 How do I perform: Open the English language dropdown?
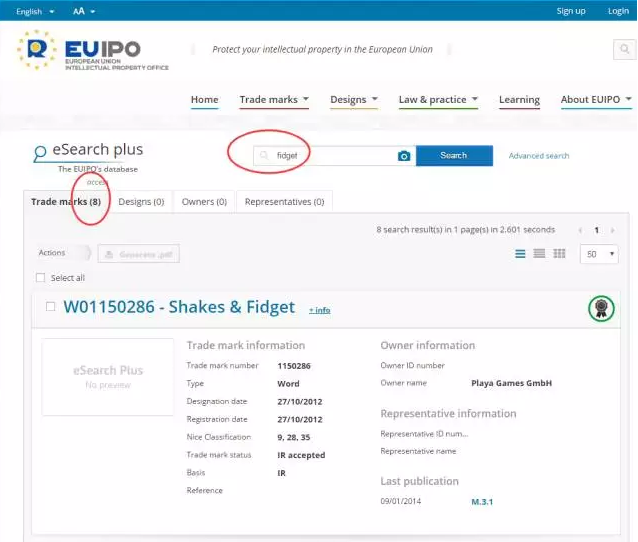click(35, 11)
